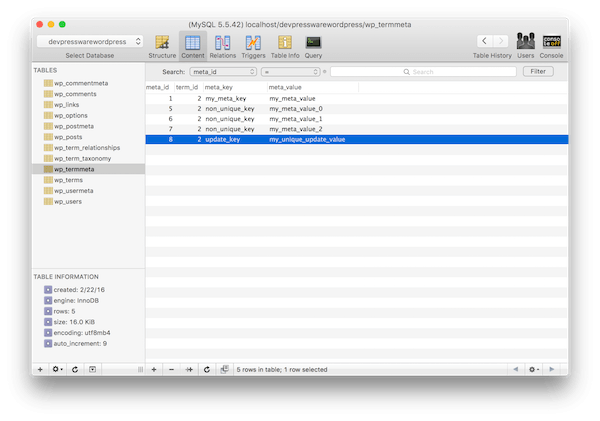Go forward in table history
Screen dimensions: 600x421
[x=501, y=41]
